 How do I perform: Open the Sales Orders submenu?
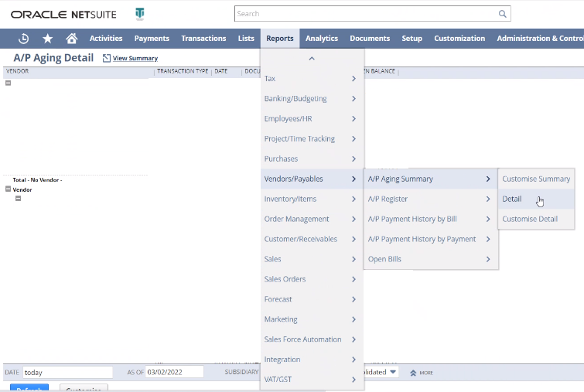(312, 280)
